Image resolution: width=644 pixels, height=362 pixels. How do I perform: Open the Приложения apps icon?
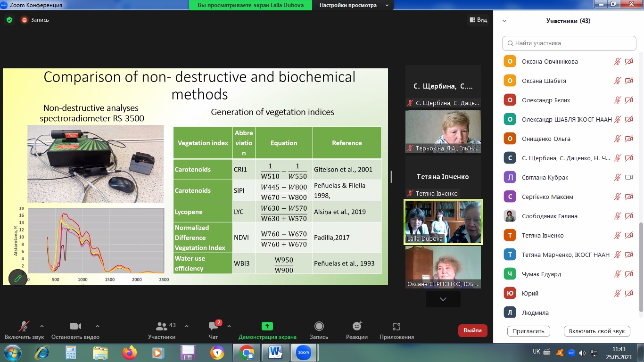(396, 326)
